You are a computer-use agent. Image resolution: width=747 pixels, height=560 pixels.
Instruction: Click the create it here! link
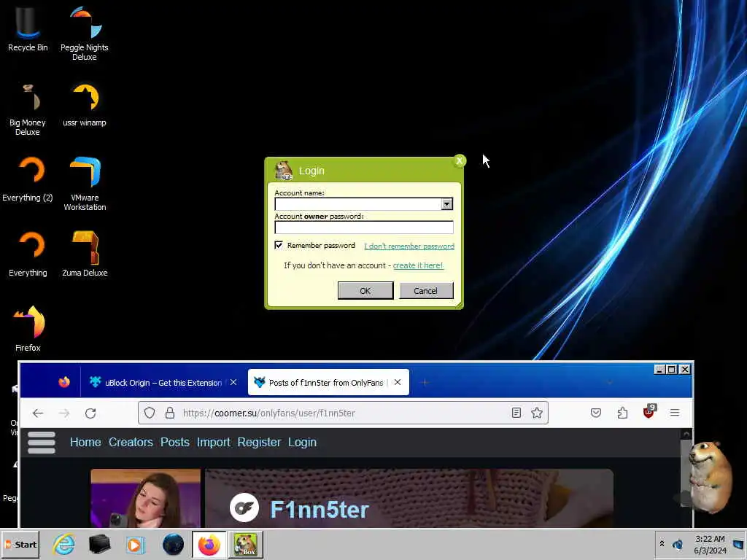coord(418,265)
